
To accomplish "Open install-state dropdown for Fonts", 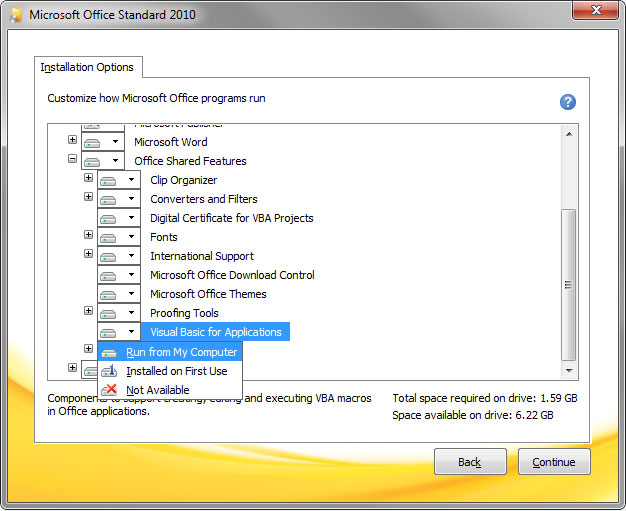I will coord(119,237).
